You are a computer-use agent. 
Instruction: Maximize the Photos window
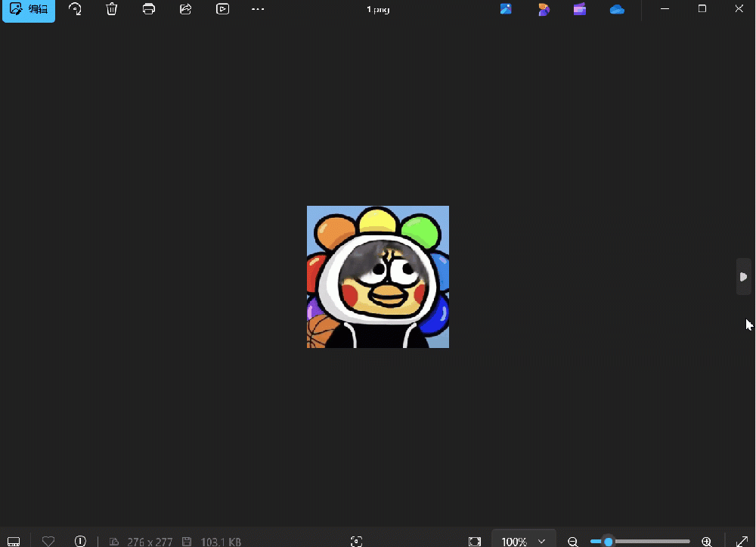tap(702, 8)
